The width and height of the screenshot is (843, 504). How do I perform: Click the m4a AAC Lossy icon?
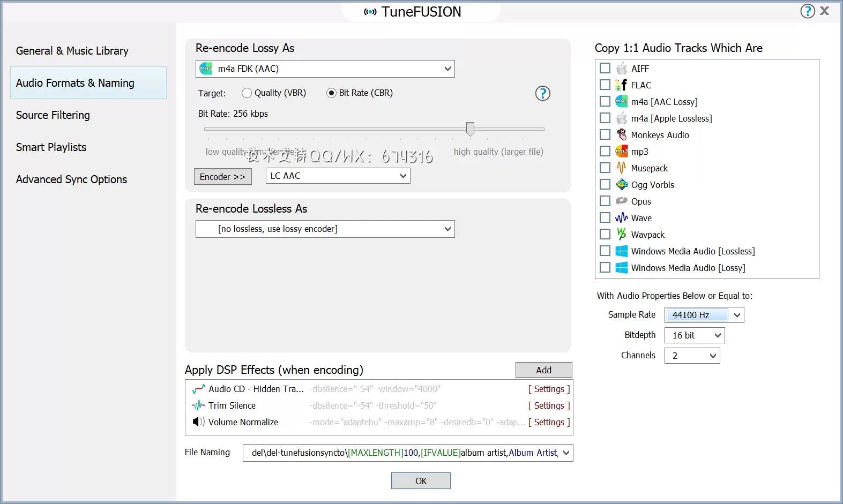point(621,101)
